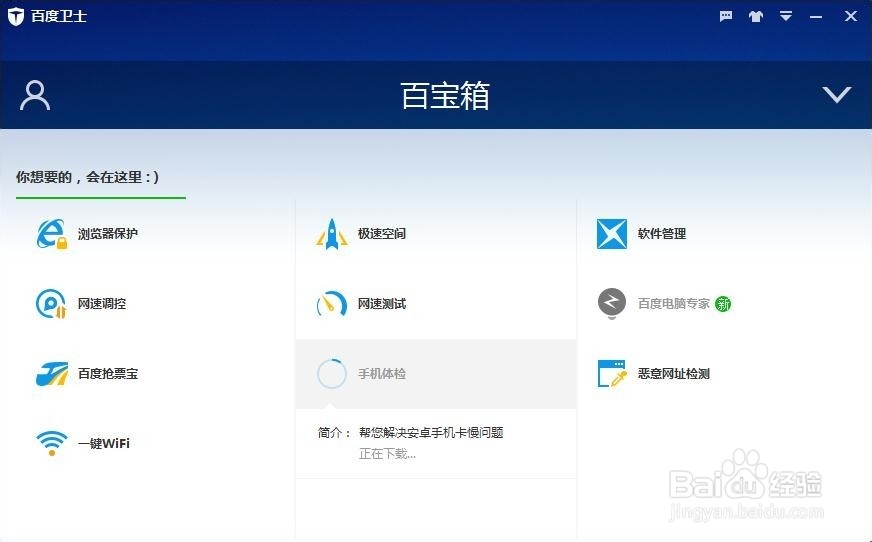Open the title bar main menu dropdown
Screen dimensions: 872x542
point(785,16)
